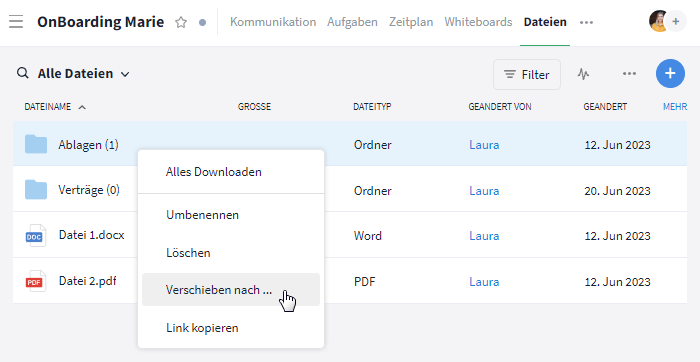Click Ordner type in Verträge row

(x=372, y=191)
